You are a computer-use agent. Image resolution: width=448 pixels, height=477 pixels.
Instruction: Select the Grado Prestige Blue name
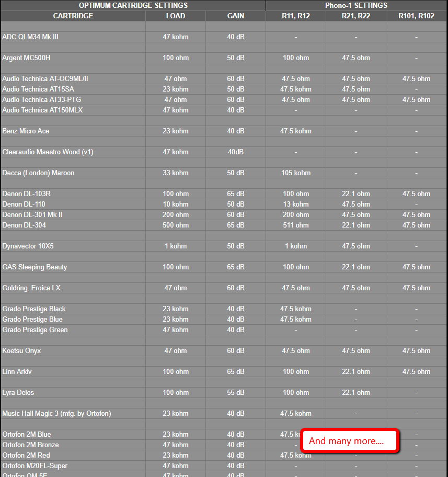32,320
